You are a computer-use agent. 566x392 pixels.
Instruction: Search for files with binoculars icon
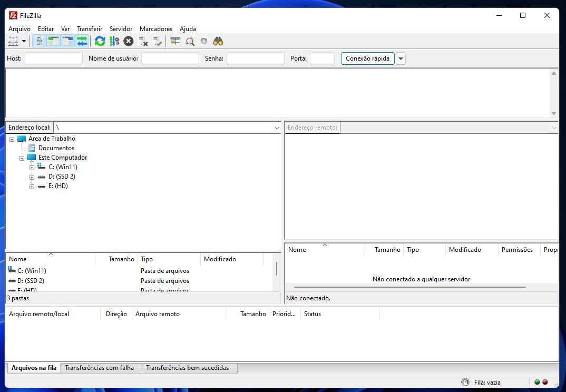[x=218, y=41]
